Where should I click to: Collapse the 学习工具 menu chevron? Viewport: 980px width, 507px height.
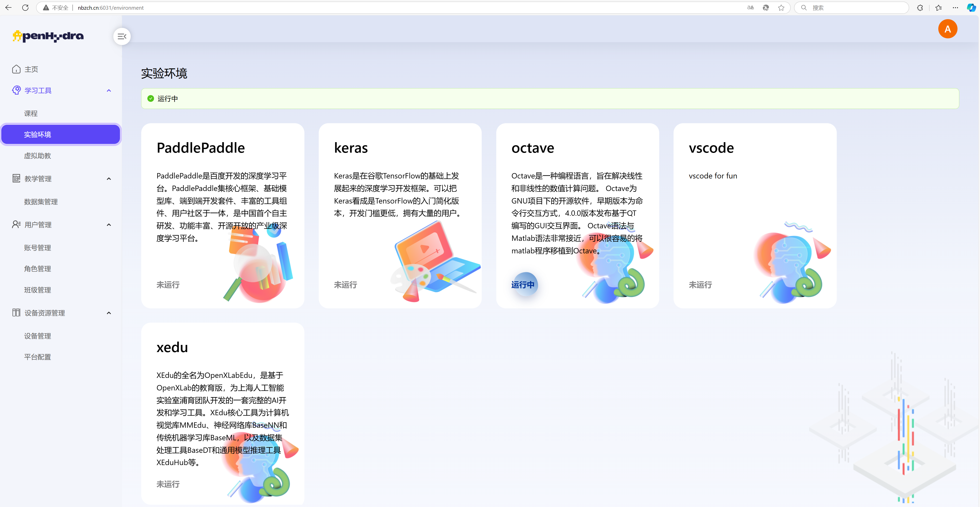pyautogui.click(x=109, y=91)
